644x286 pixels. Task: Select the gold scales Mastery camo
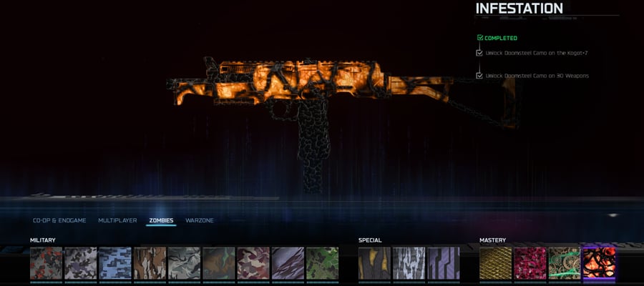pyautogui.click(x=496, y=263)
